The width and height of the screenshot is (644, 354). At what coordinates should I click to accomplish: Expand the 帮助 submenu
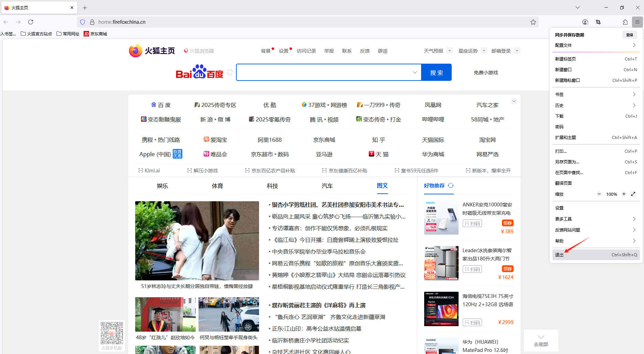[596, 241]
